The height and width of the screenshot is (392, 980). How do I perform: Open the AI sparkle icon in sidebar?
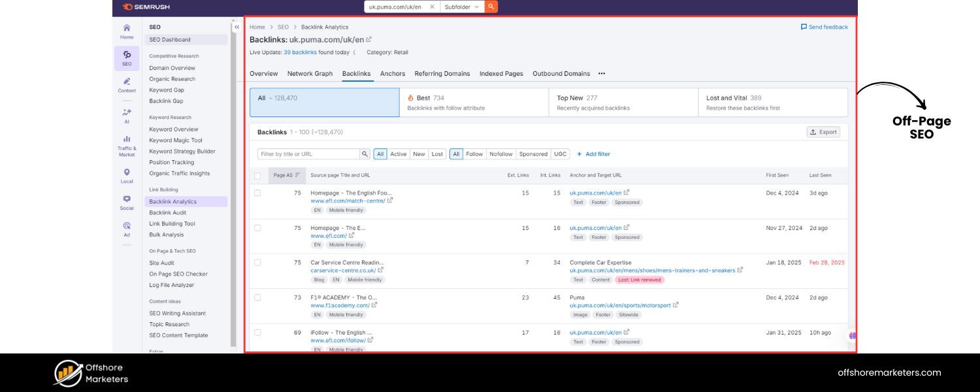(127, 115)
